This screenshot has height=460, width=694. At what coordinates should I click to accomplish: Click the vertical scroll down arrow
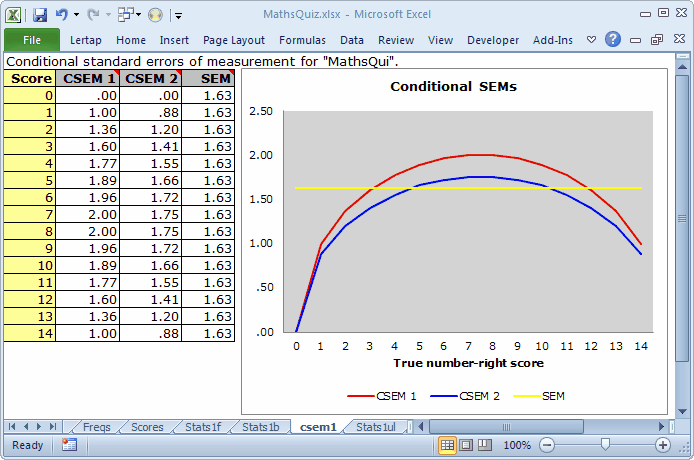682,412
